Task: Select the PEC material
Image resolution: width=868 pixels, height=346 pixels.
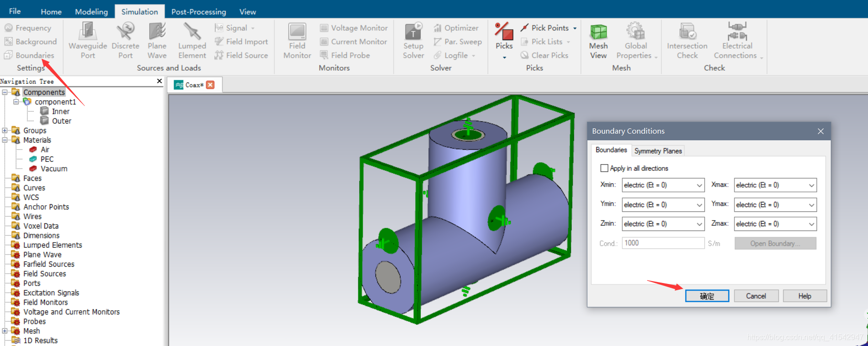Action: pyautogui.click(x=47, y=159)
